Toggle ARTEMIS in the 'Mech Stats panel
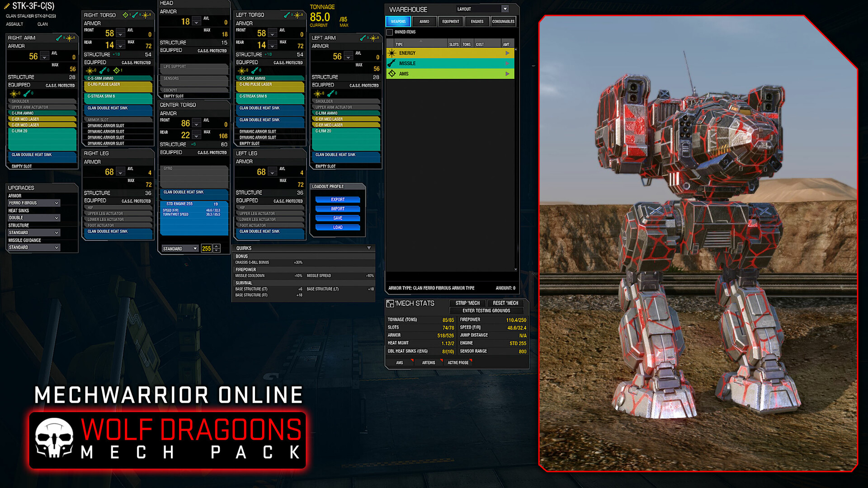Screen dimensions: 868x488 pyautogui.click(x=428, y=362)
